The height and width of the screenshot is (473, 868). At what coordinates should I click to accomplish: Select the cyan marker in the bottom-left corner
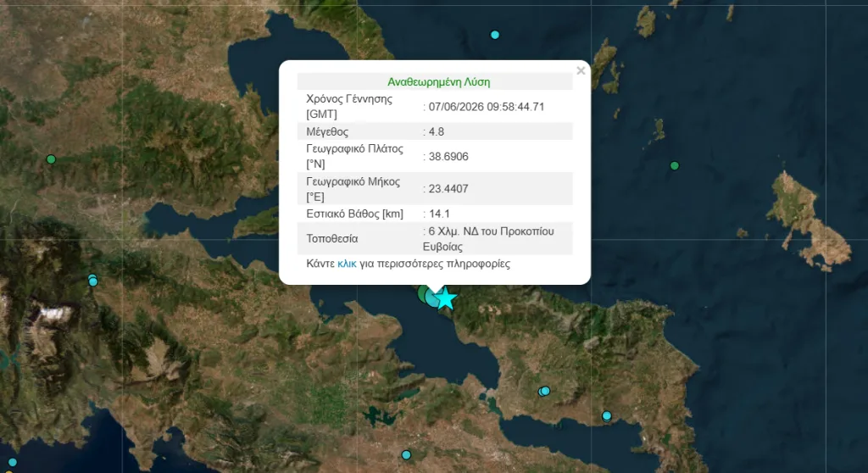point(12,463)
